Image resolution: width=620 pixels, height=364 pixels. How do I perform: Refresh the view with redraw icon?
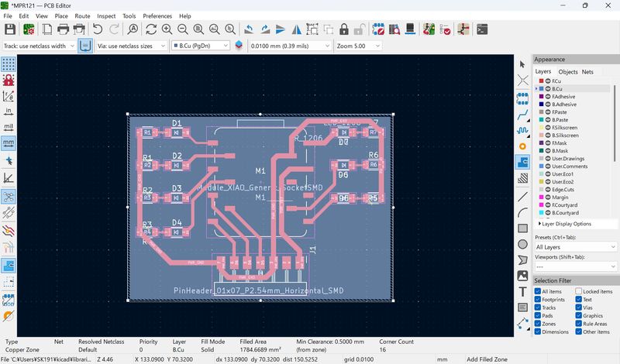151,29
